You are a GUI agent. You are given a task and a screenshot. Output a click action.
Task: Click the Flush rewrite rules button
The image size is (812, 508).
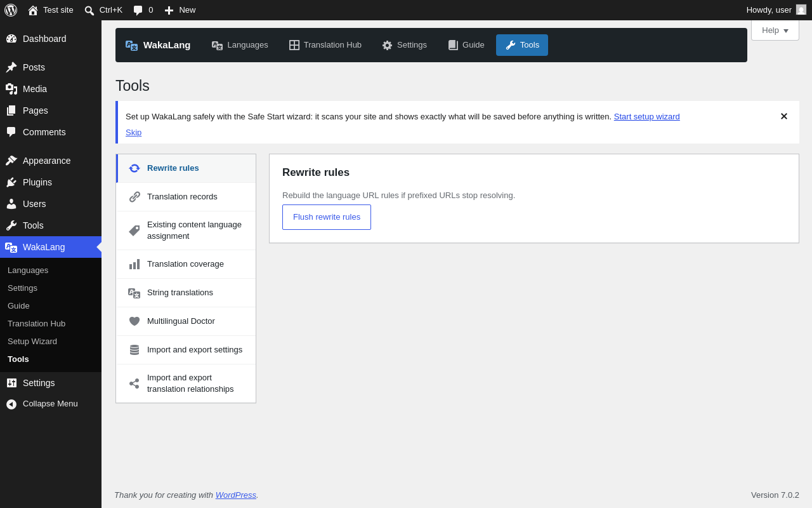pos(327,217)
